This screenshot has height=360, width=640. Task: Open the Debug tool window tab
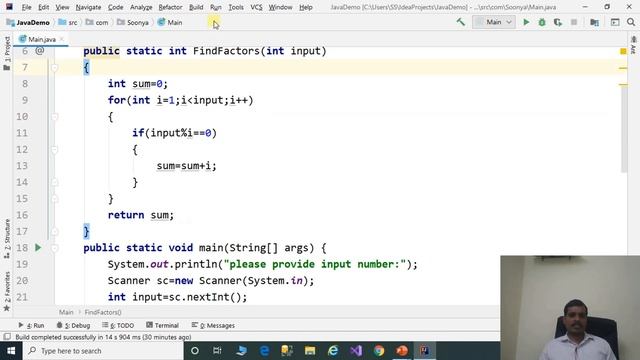tap(73, 325)
